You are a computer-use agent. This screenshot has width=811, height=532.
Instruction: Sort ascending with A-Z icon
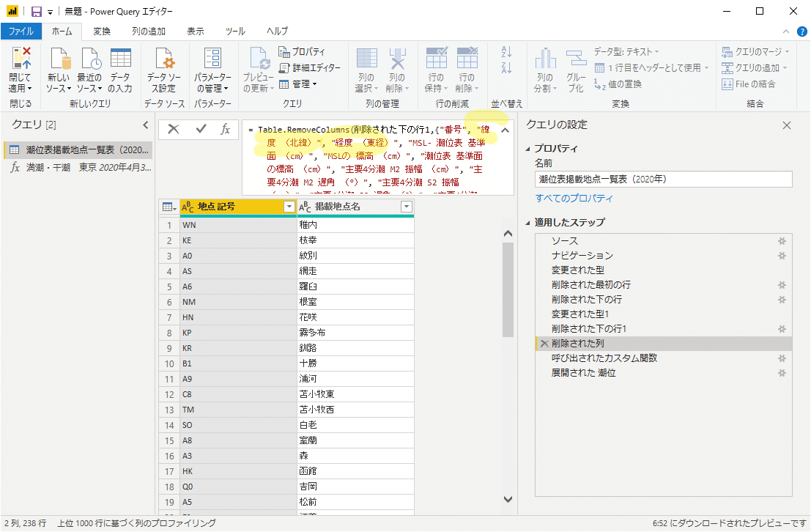pyautogui.click(x=506, y=52)
